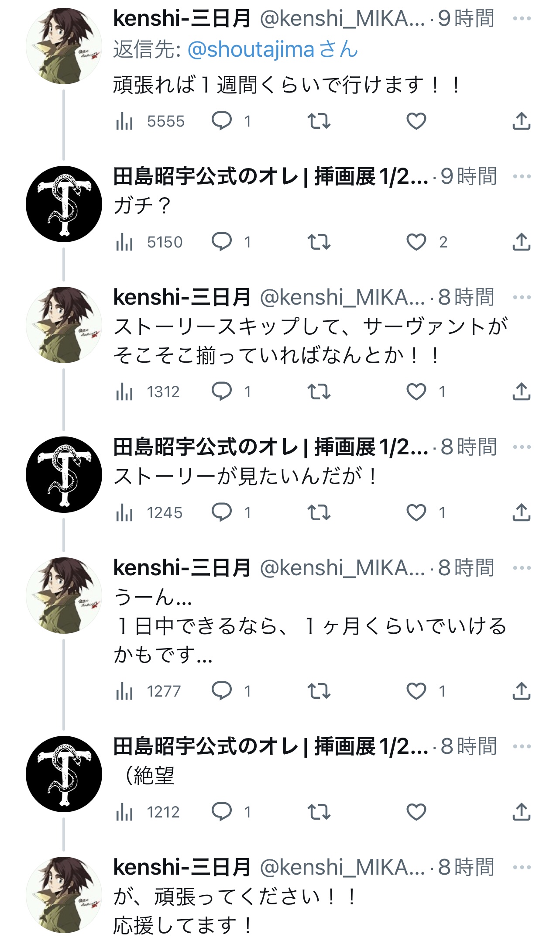Like the ストーリーが見たいんだが！ tweet

click(x=416, y=512)
